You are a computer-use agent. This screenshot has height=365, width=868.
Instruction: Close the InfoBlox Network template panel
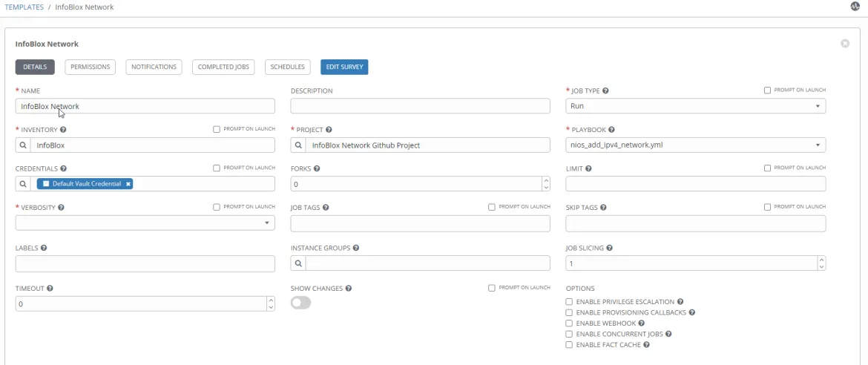[845, 43]
